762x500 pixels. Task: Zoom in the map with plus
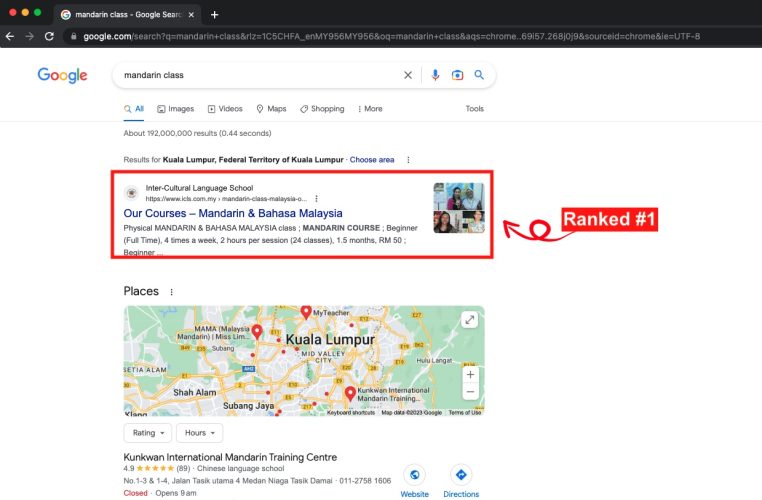[470, 375]
